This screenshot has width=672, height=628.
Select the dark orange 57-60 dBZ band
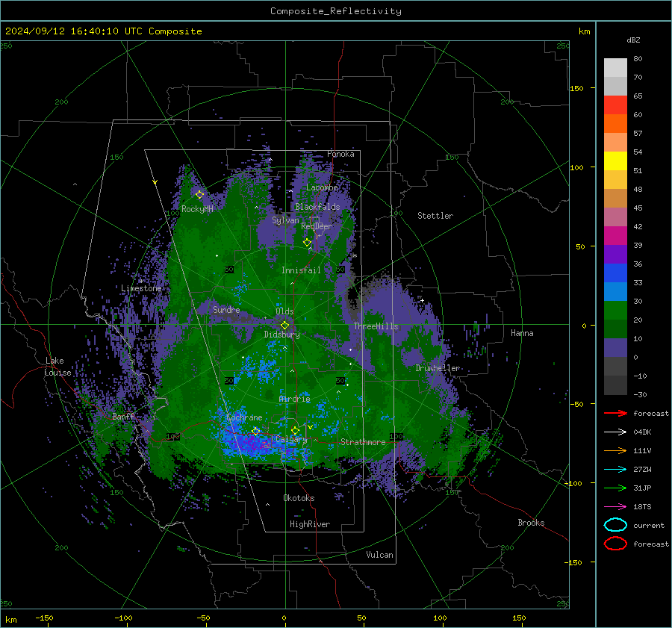click(x=615, y=124)
